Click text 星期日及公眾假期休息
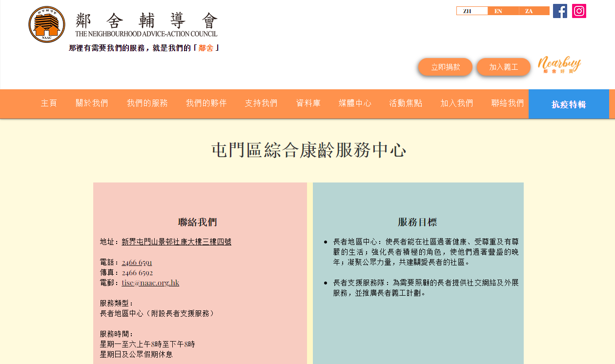This screenshot has height=364, width=615. tap(136, 354)
